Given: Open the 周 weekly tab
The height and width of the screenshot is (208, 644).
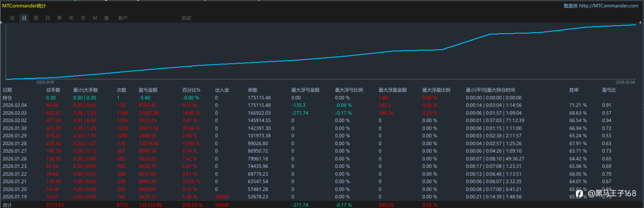Looking at the screenshot, I should 36,18.
